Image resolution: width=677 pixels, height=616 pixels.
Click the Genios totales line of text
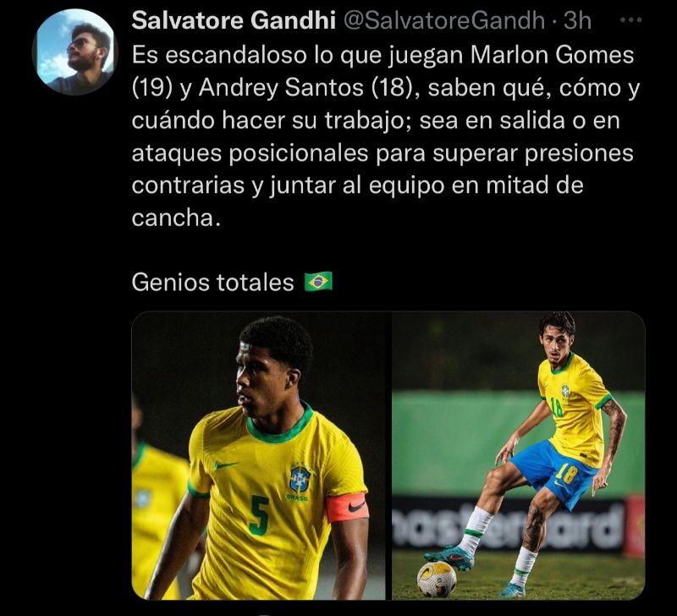[x=213, y=282]
